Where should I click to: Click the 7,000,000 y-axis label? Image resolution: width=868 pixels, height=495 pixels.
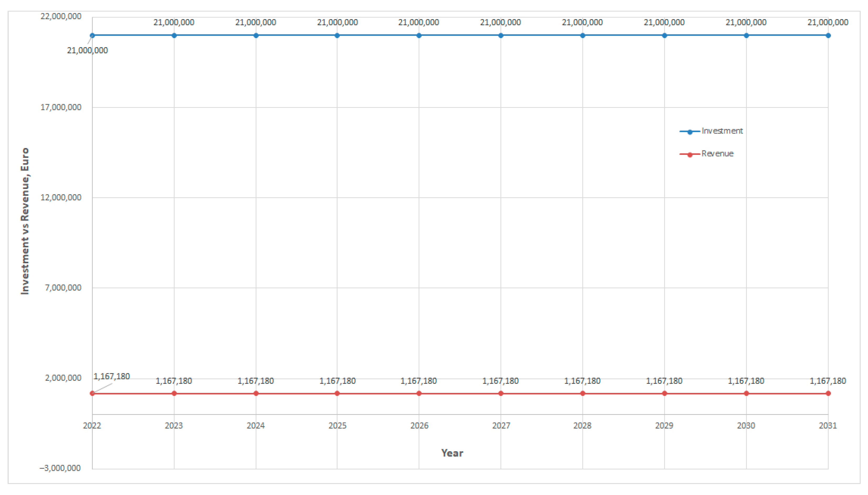coord(63,288)
